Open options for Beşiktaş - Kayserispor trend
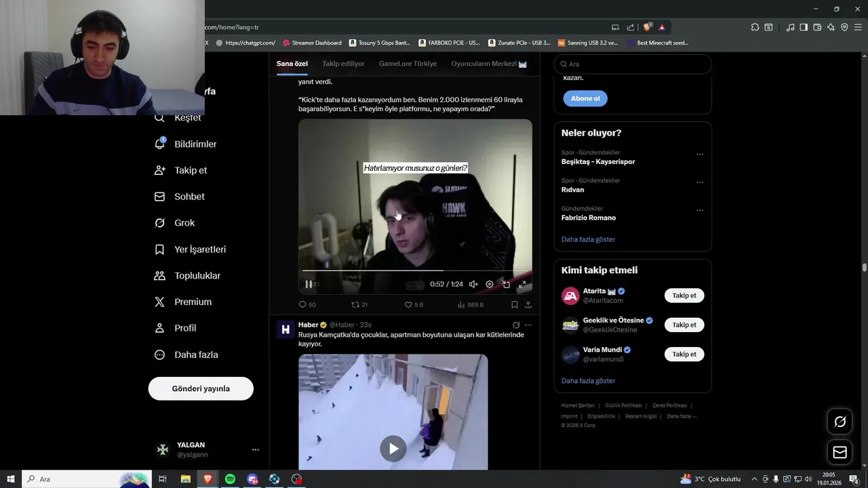The width and height of the screenshot is (868, 488). (x=700, y=154)
